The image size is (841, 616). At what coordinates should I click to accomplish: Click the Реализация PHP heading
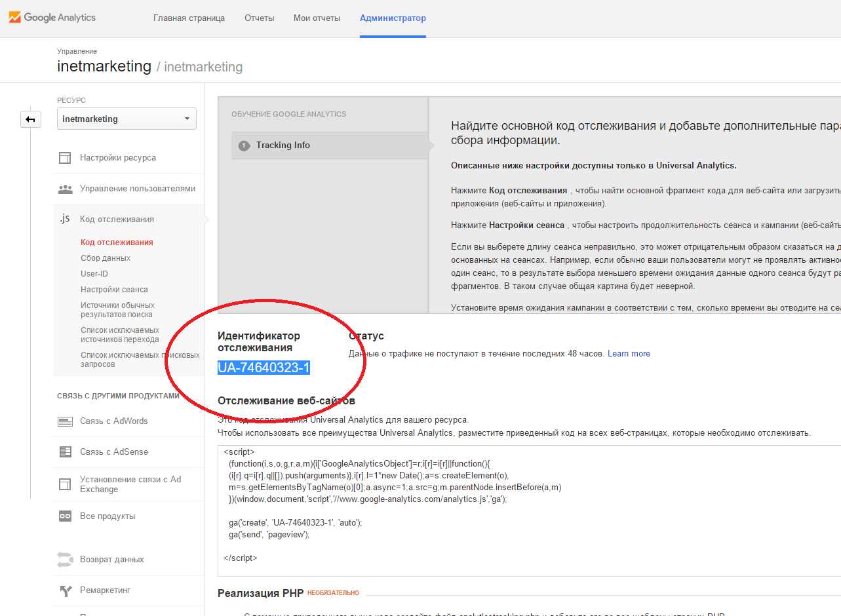click(x=261, y=594)
